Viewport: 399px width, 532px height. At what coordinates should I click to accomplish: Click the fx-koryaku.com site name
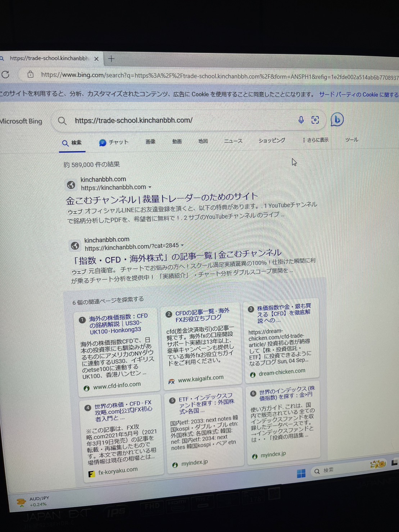click(x=118, y=471)
